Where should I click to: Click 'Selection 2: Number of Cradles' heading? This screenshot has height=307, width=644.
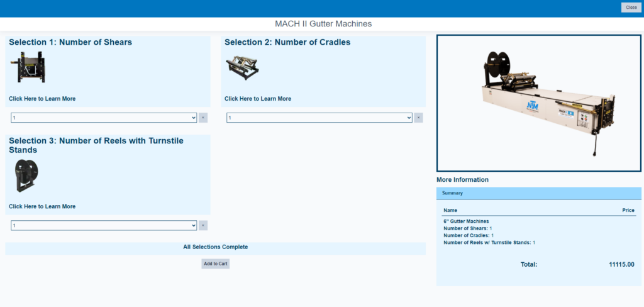click(287, 42)
